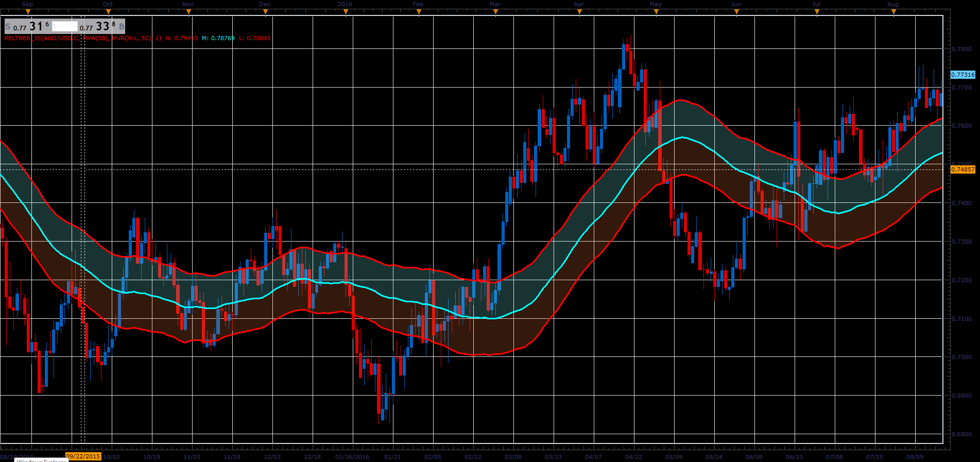The width and height of the screenshot is (980, 462).
Task: Select the Jun month marker triangle
Action: (736, 11)
